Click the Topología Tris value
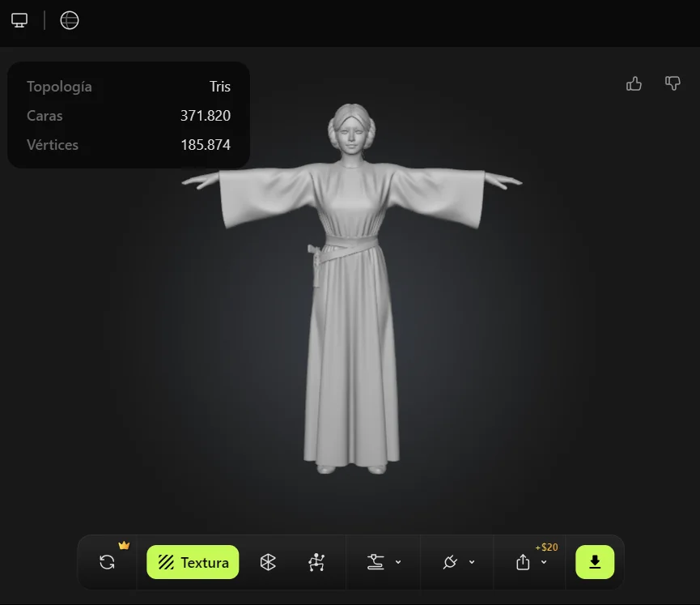700x605 pixels. click(219, 87)
